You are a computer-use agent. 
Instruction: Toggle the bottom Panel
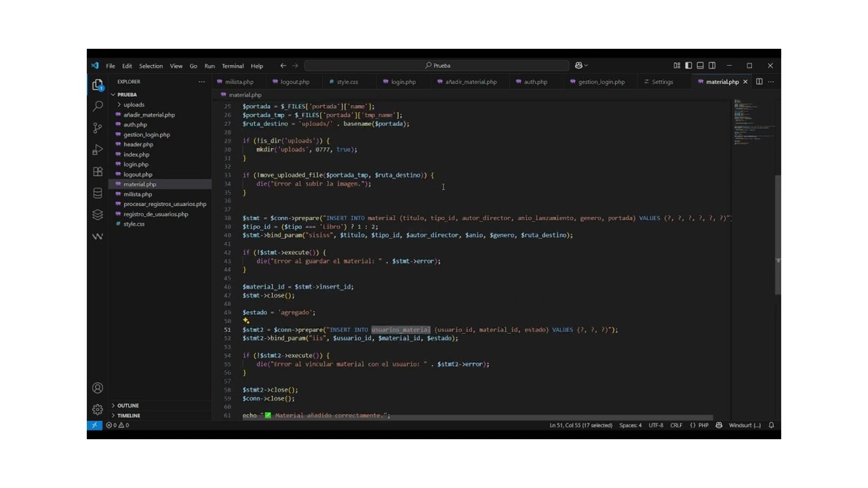pos(700,66)
